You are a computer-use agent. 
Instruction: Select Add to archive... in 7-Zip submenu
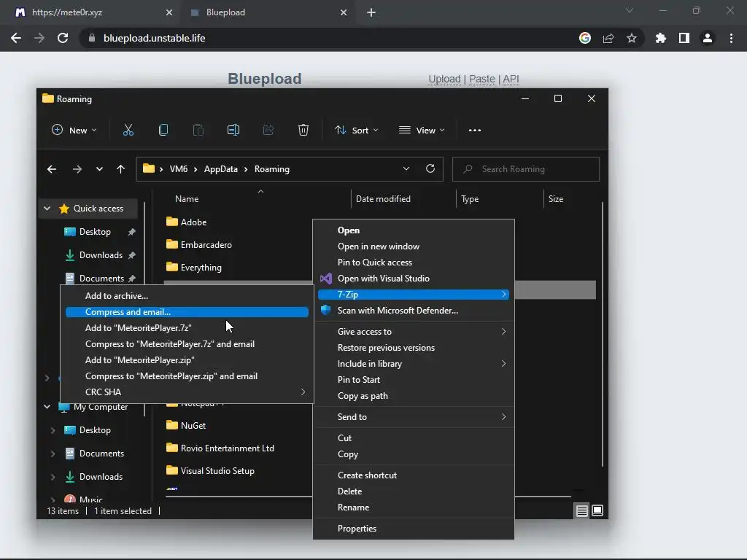point(187,296)
